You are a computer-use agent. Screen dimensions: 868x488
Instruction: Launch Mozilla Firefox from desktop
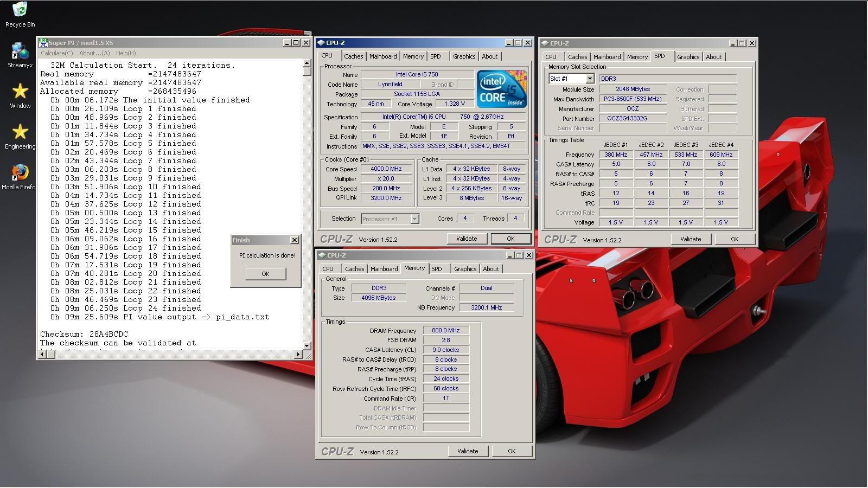pyautogui.click(x=20, y=173)
